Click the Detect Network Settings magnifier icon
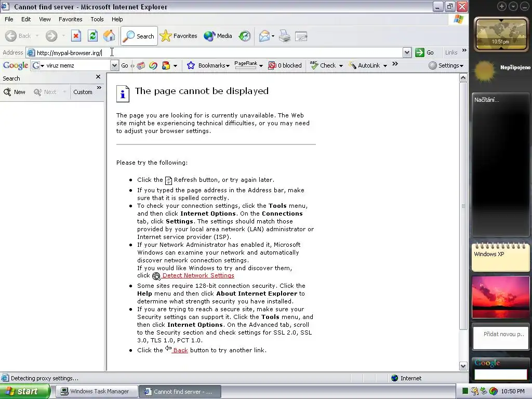Viewport: 532px width, 399px height. pyautogui.click(x=156, y=276)
